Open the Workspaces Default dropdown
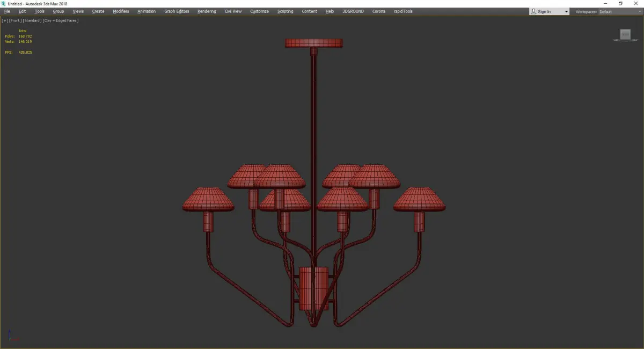 click(x=620, y=11)
